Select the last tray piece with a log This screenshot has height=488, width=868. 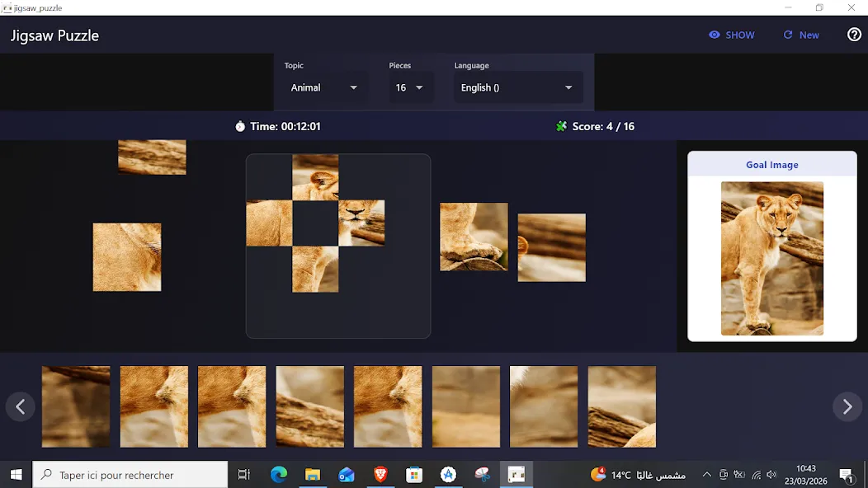coord(621,406)
